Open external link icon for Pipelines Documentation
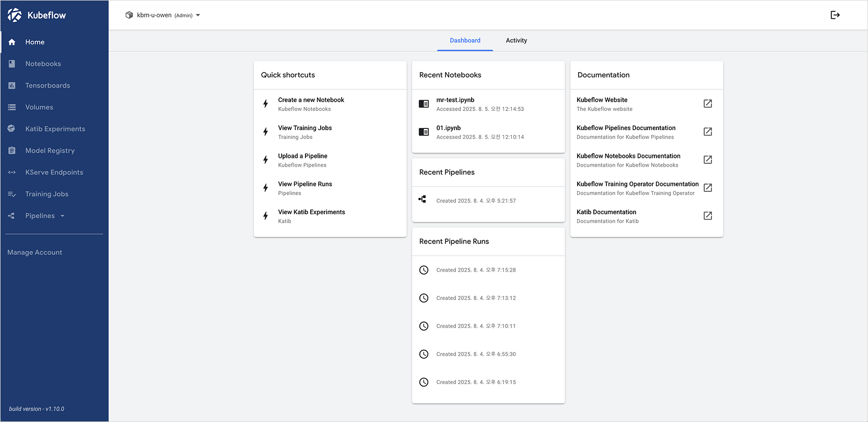Viewport: 868px width, 422px height. click(708, 132)
